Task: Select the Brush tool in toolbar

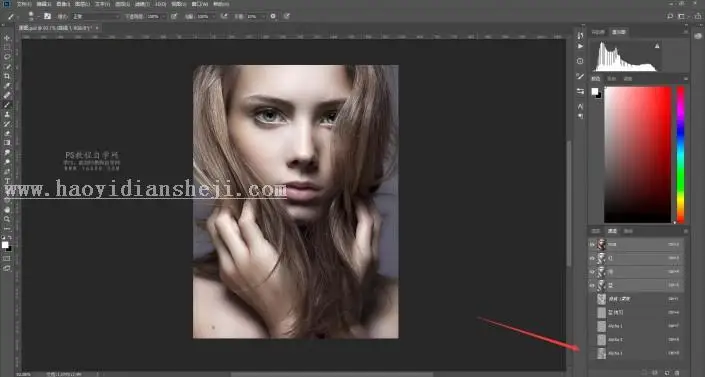Action: (x=7, y=105)
